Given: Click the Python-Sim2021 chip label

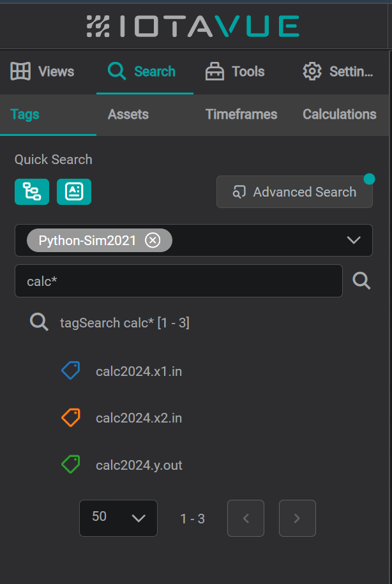Looking at the screenshot, I should click(x=87, y=240).
